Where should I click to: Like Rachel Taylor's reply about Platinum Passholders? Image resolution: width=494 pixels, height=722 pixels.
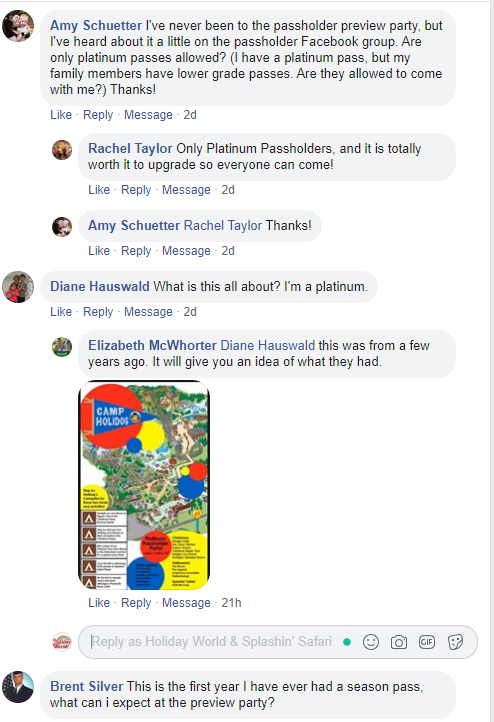(99, 190)
